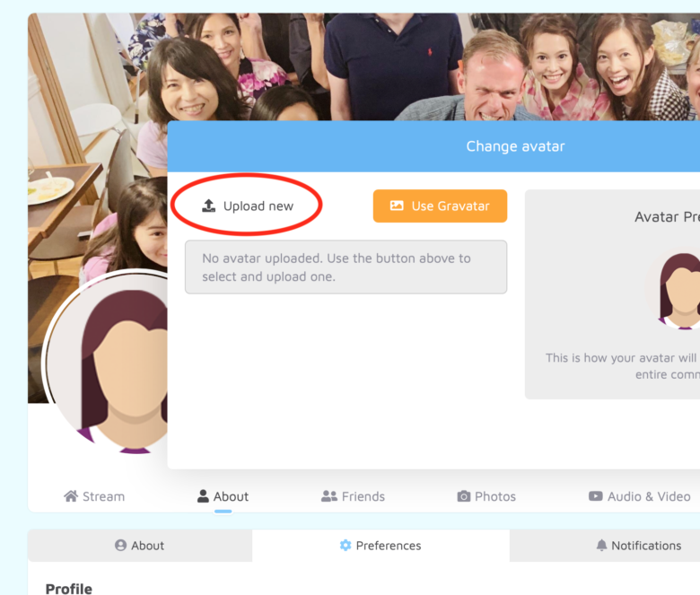Screen dimensions: 700x595
Task: Click the "This is how your avatar will" text
Action: [621, 358]
